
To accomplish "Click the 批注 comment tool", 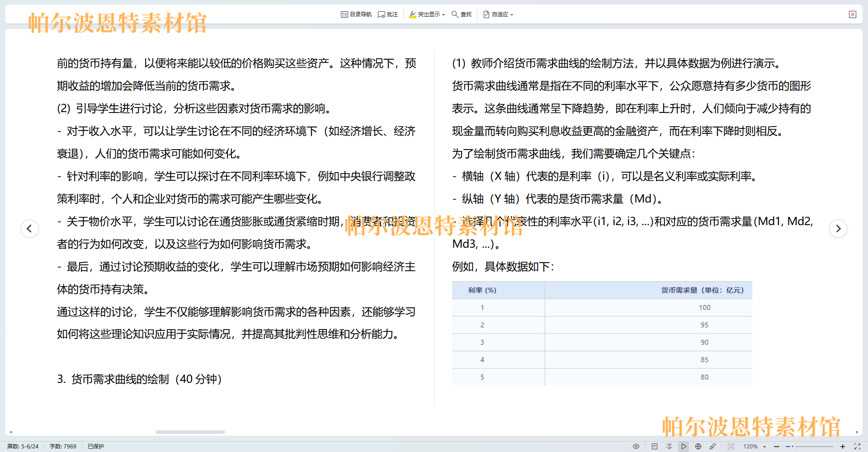I will point(388,14).
